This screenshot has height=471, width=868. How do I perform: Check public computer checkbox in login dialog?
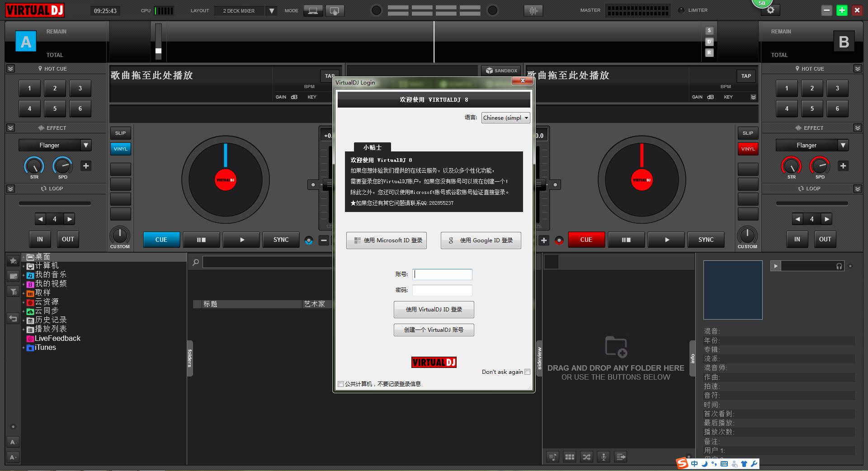tap(340, 384)
